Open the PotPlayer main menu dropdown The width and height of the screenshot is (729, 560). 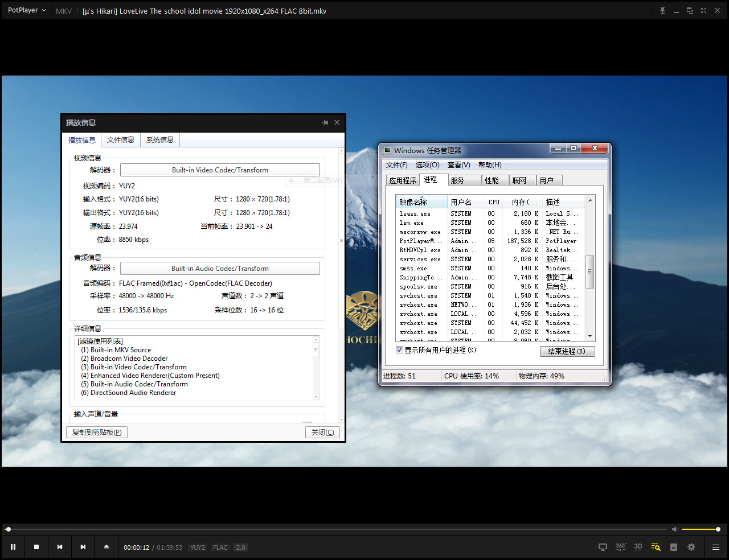click(x=27, y=10)
